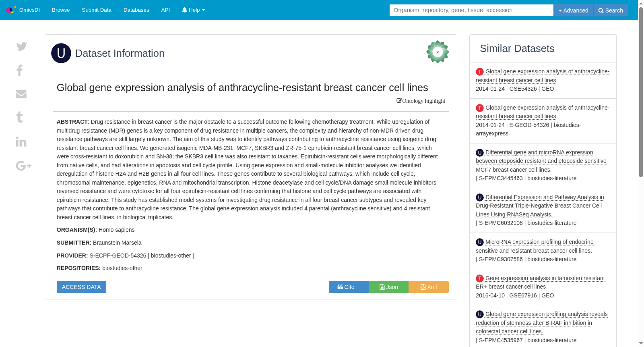The height and width of the screenshot is (347, 644).
Task: Share dataset on Google Plus
Action: point(24,166)
